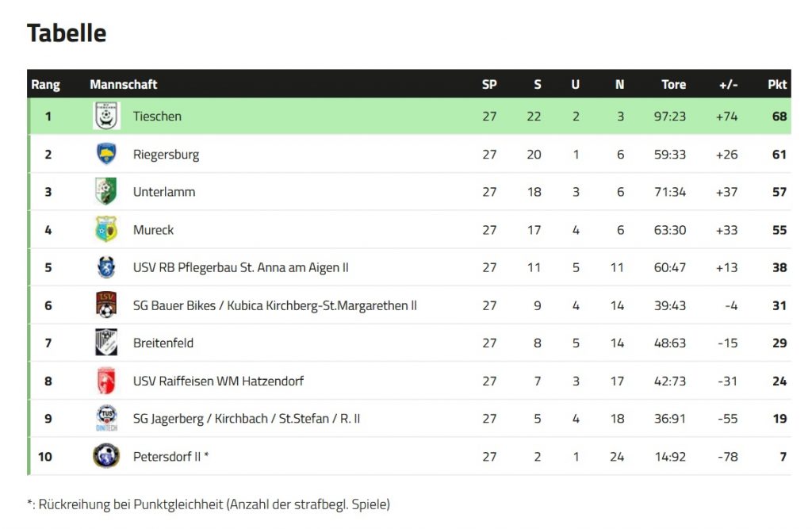This screenshot has height=529, width=812.
Task: Select the Pkt column header
Action: [777, 84]
